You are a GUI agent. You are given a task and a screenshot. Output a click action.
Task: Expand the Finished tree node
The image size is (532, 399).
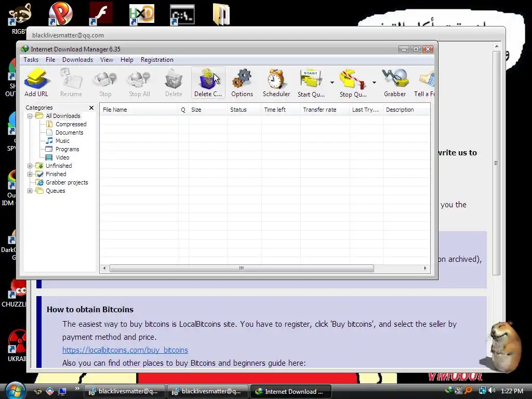click(30, 174)
